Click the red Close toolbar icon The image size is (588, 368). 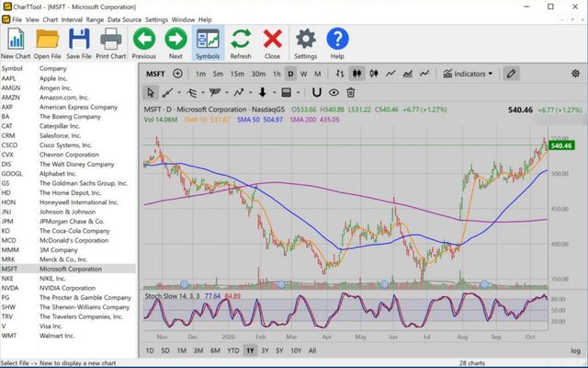point(272,43)
